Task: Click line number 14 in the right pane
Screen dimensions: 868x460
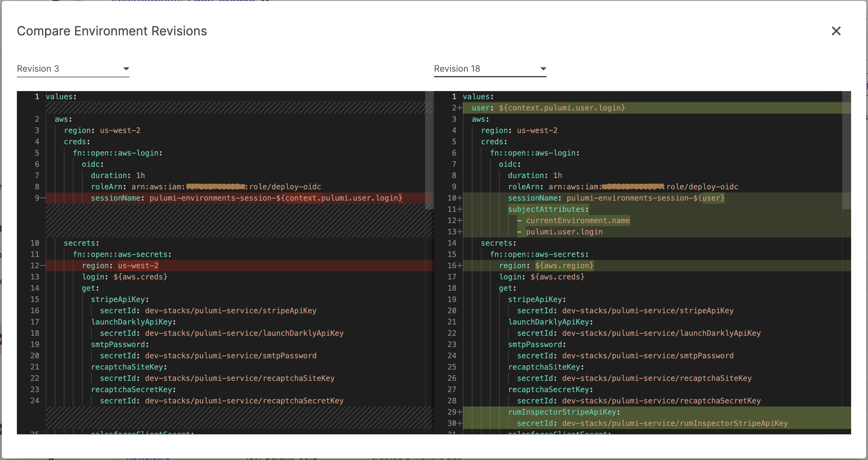Action: click(x=452, y=243)
